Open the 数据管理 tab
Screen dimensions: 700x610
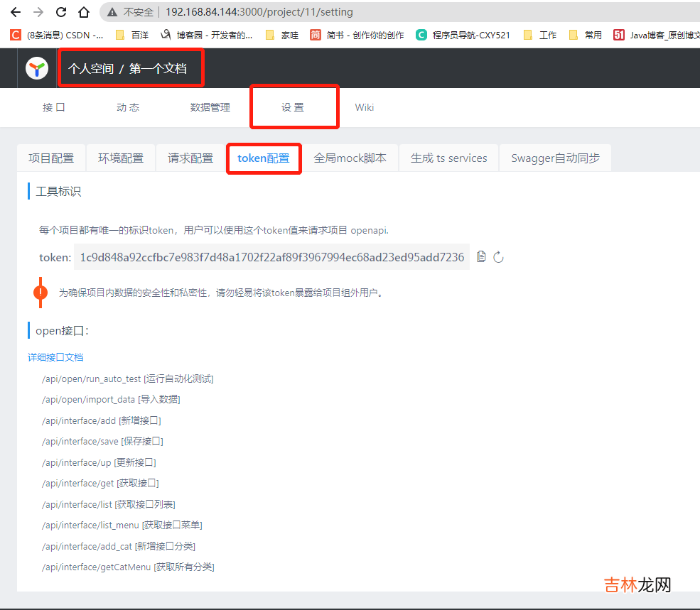tap(210, 107)
